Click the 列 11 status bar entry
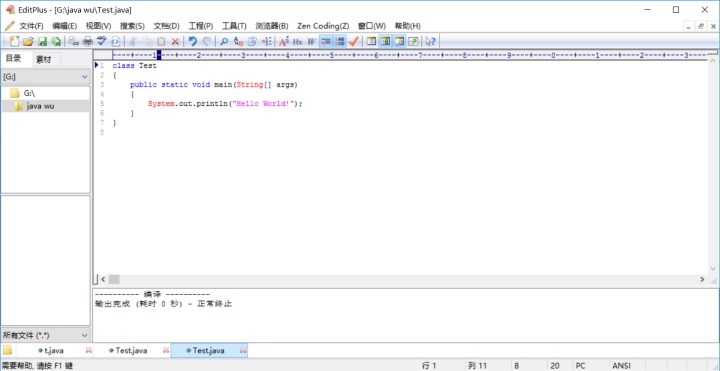 tap(477, 366)
